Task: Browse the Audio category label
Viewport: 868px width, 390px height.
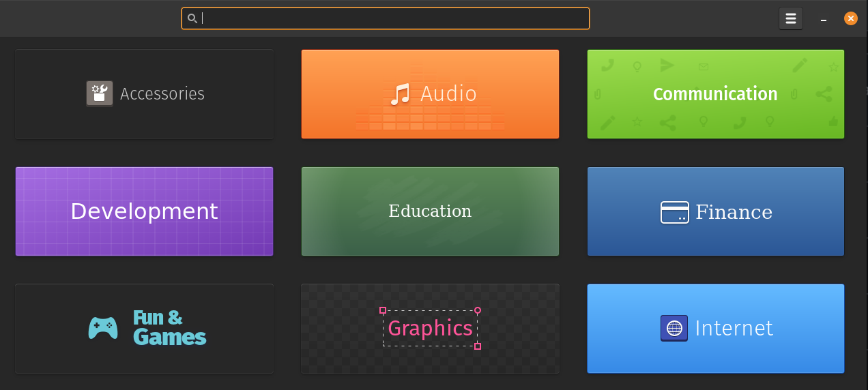Action: pyautogui.click(x=448, y=93)
